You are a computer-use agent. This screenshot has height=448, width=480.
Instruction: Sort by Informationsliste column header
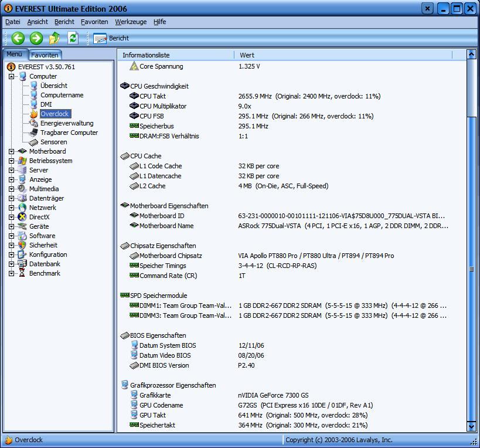pos(176,55)
